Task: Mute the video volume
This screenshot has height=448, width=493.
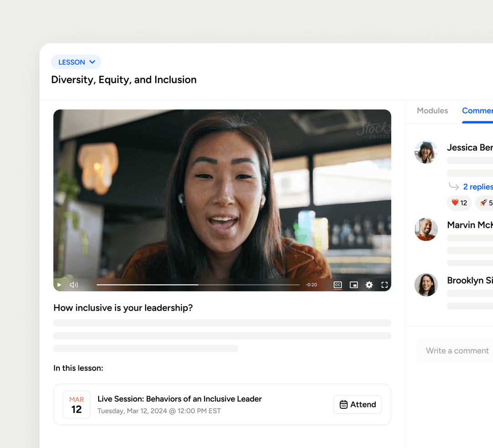Action: pyautogui.click(x=73, y=285)
